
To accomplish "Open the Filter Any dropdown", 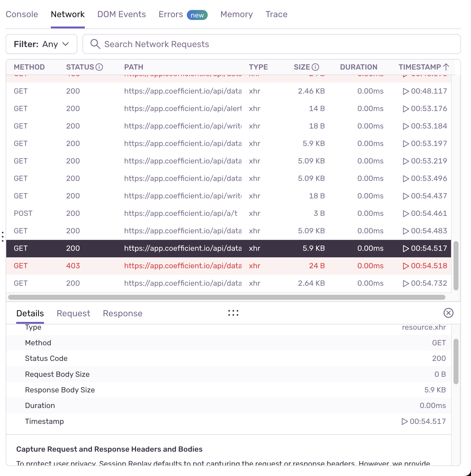I will [41, 44].
